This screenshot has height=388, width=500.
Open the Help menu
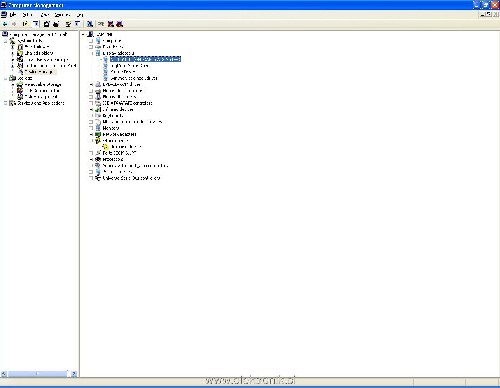pyautogui.click(x=80, y=15)
